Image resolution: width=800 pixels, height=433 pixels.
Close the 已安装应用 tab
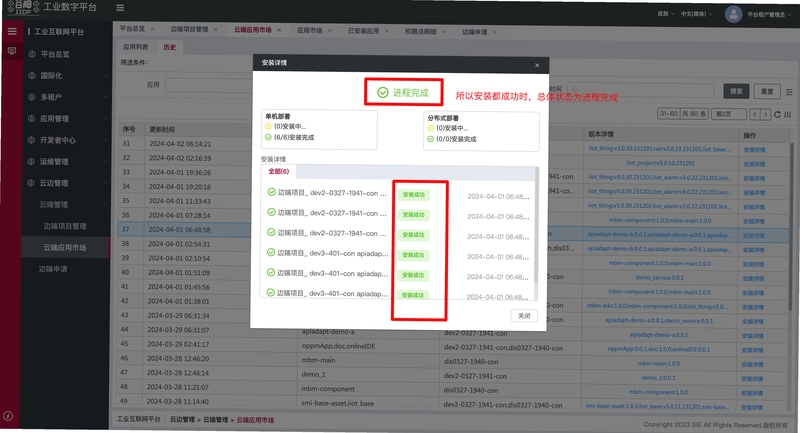click(x=387, y=31)
